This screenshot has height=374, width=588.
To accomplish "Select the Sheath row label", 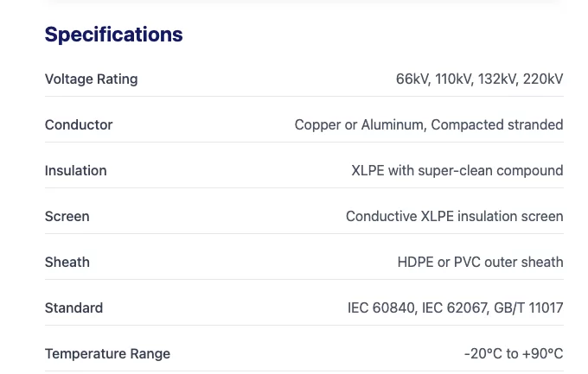I will point(67,263).
